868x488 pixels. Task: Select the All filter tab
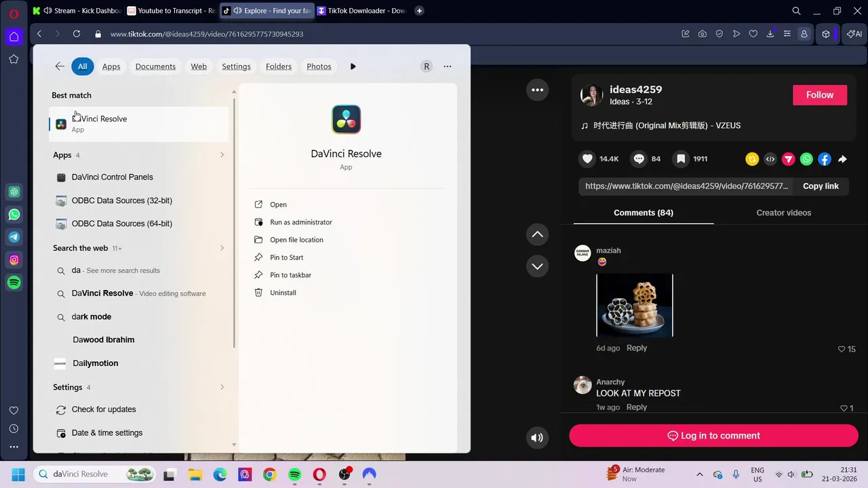pyautogui.click(x=82, y=66)
